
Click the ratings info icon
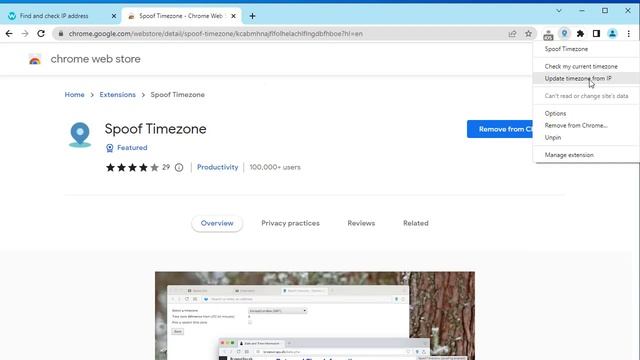coord(179,167)
